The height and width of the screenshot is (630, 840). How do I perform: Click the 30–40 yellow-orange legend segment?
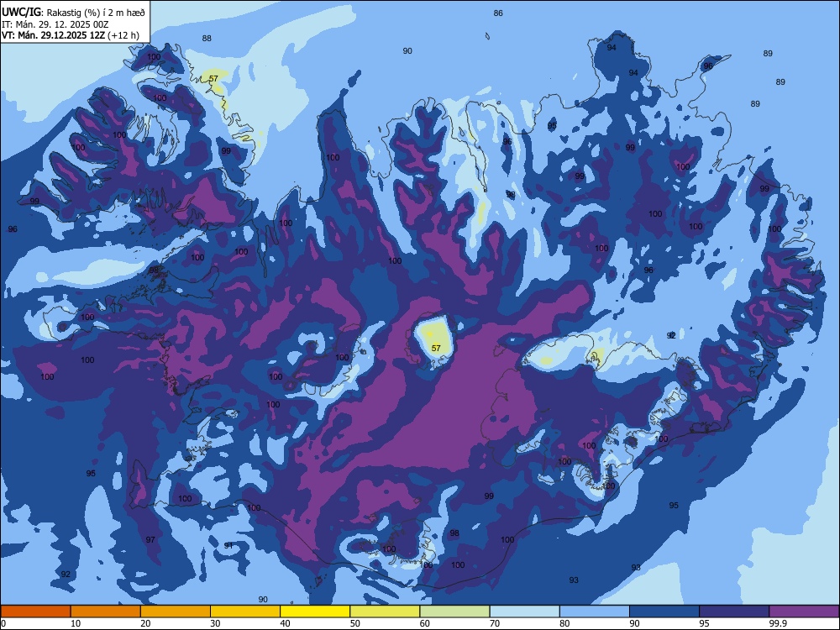[x=245, y=612]
